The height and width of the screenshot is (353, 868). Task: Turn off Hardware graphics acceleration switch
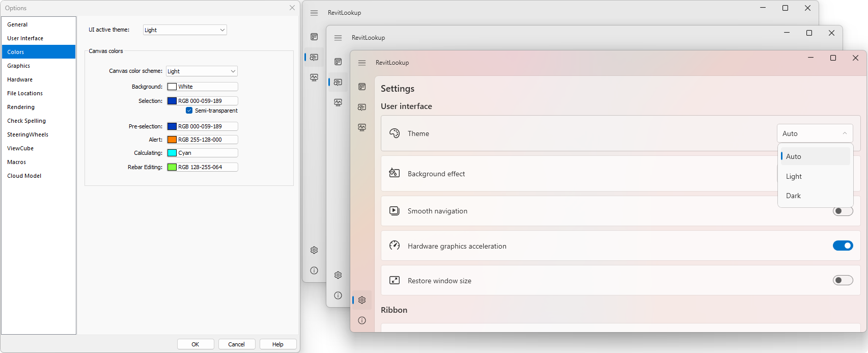pos(843,246)
